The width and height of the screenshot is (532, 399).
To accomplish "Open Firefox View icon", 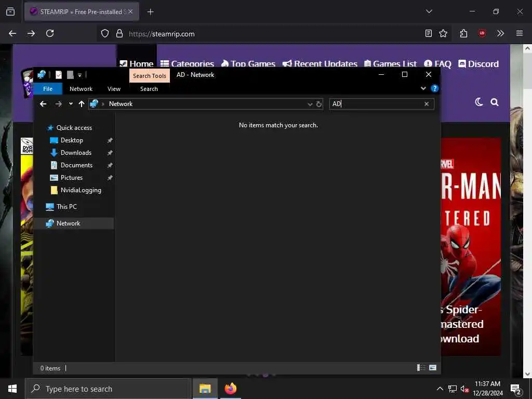I will point(10,11).
